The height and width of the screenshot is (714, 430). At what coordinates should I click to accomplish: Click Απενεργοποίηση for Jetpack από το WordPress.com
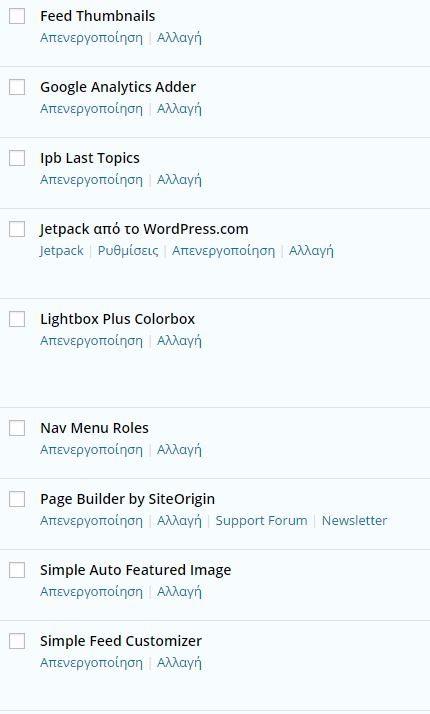pos(223,251)
